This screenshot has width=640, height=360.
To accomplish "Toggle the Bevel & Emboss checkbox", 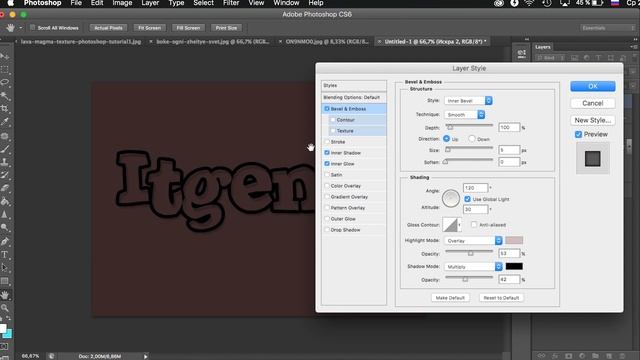I will tap(327, 109).
